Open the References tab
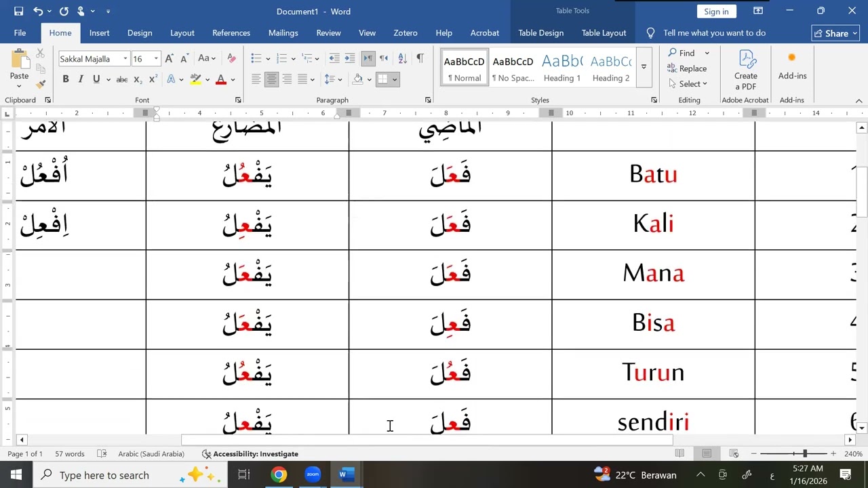This screenshot has width=868, height=488. tap(231, 33)
